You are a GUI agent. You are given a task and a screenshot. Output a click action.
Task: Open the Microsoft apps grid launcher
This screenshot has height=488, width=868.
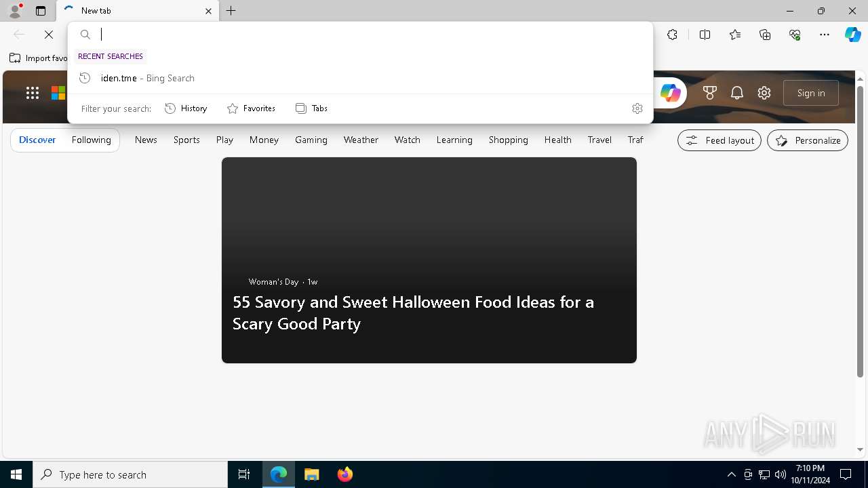point(33,93)
